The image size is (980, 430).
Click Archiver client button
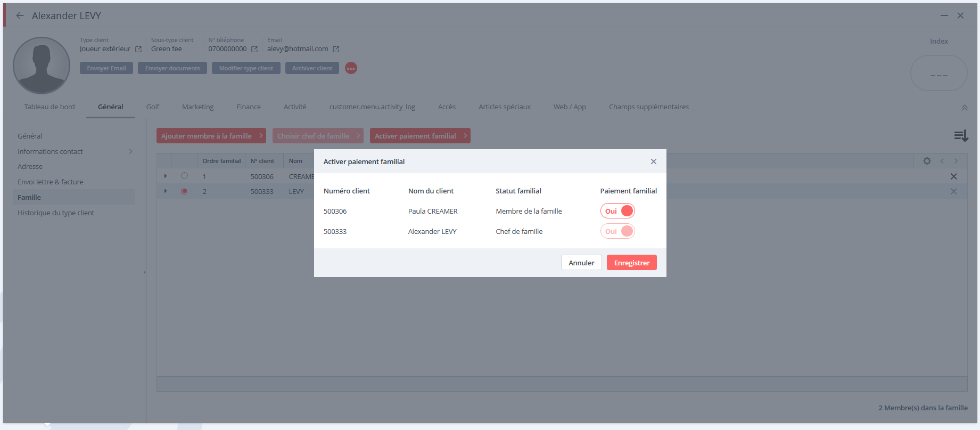312,68
